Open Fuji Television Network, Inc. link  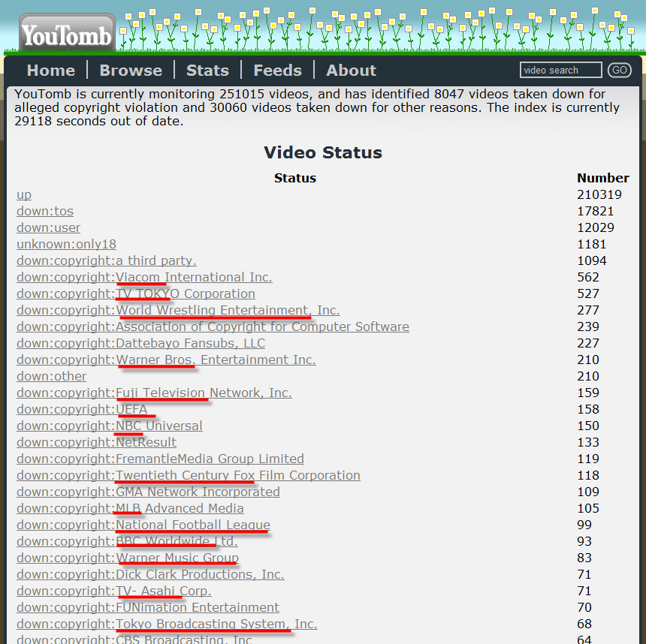tap(154, 393)
